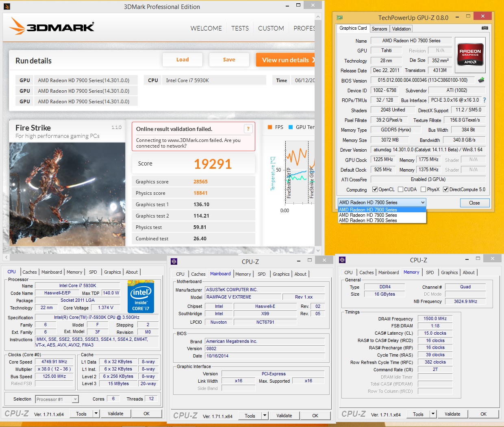Viewport: 504px width, 427px height.
Task: Open Graphics tab in right CPU-Z window
Action: click(449, 272)
